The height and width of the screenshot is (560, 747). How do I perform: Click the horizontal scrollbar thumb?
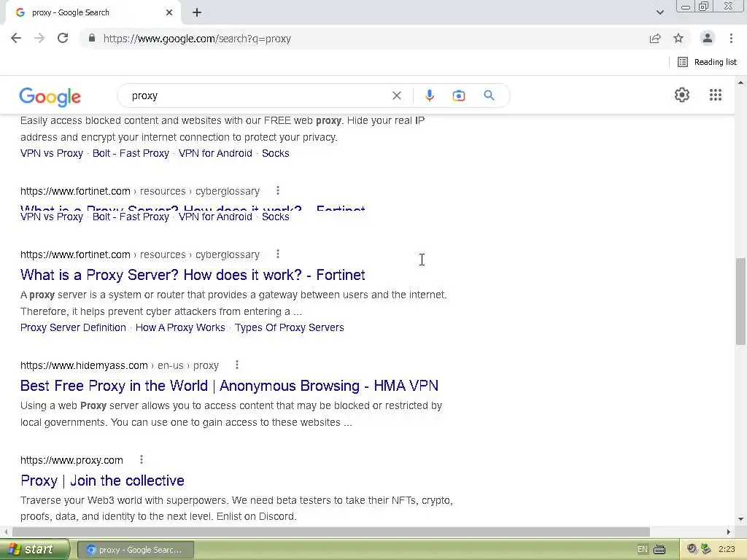click(x=330, y=532)
